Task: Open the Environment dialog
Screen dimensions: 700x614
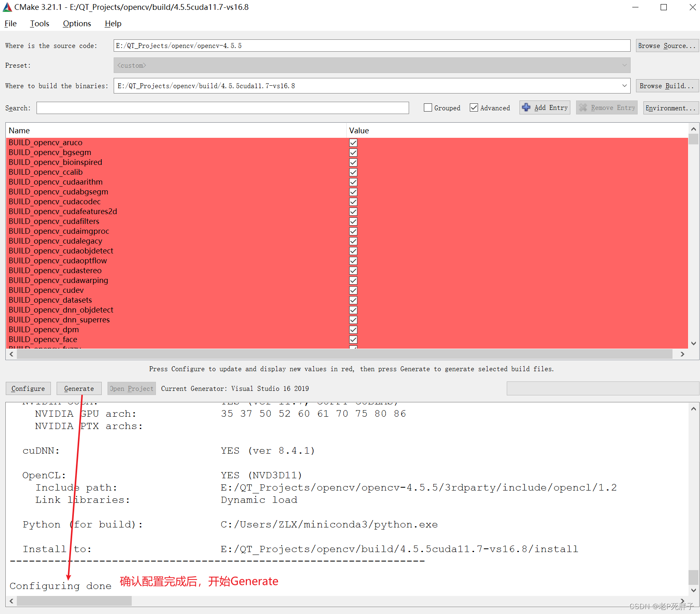Action: (x=670, y=107)
